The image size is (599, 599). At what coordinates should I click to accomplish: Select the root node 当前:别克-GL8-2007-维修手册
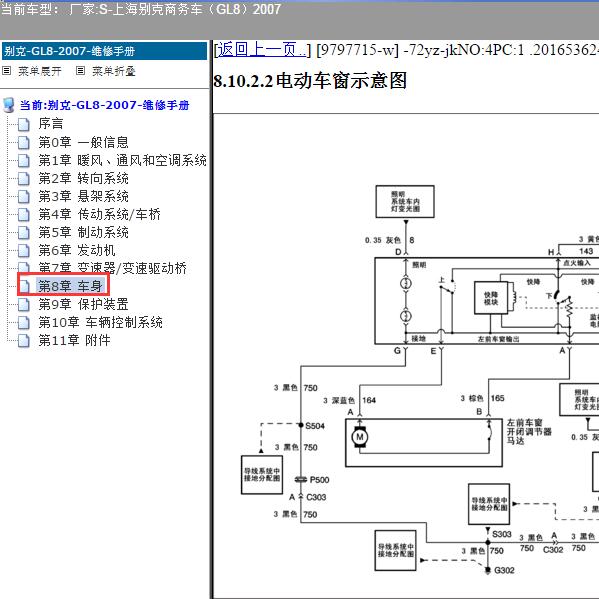coord(104,105)
